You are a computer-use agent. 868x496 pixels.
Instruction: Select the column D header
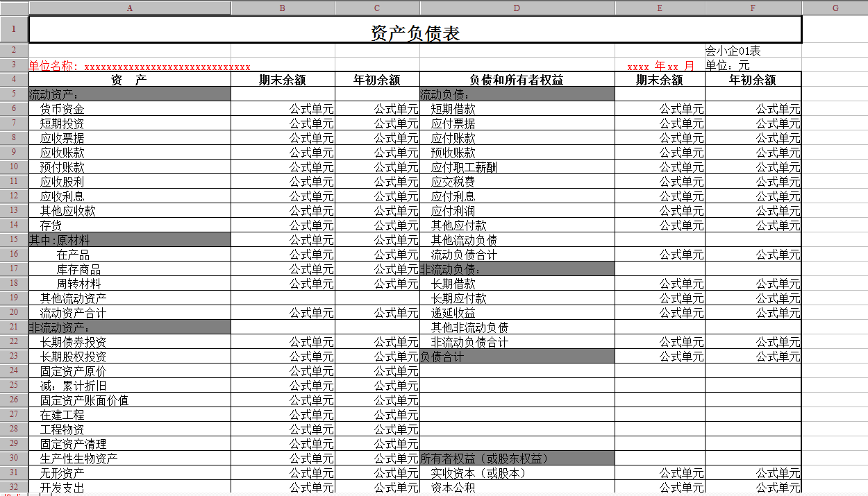[517, 8]
